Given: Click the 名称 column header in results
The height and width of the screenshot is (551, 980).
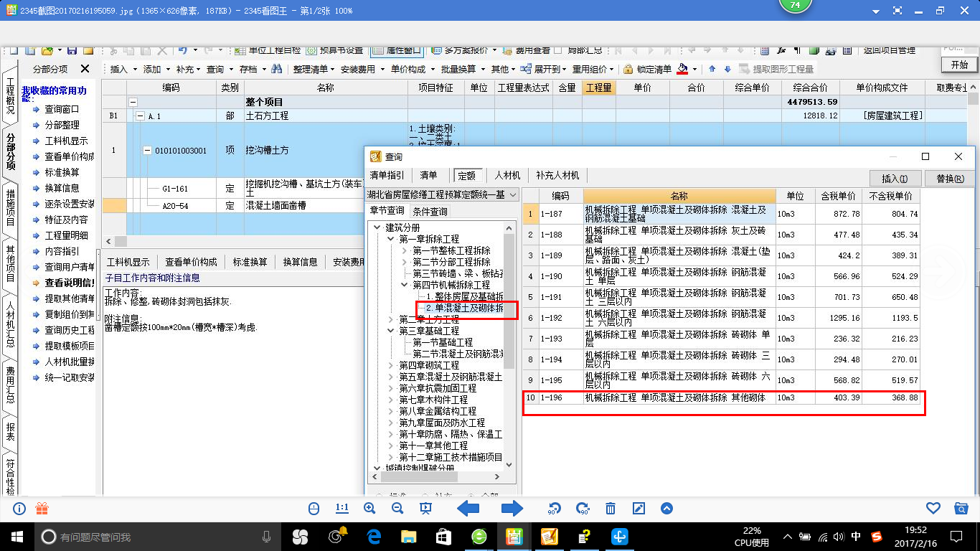Looking at the screenshot, I should 679,196.
